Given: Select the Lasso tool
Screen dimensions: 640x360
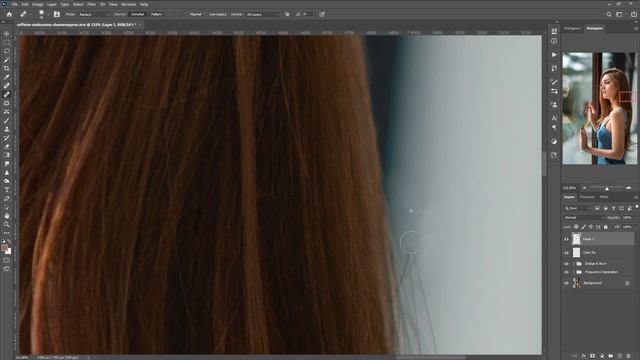Looking at the screenshot, I should tap(7, 51).
